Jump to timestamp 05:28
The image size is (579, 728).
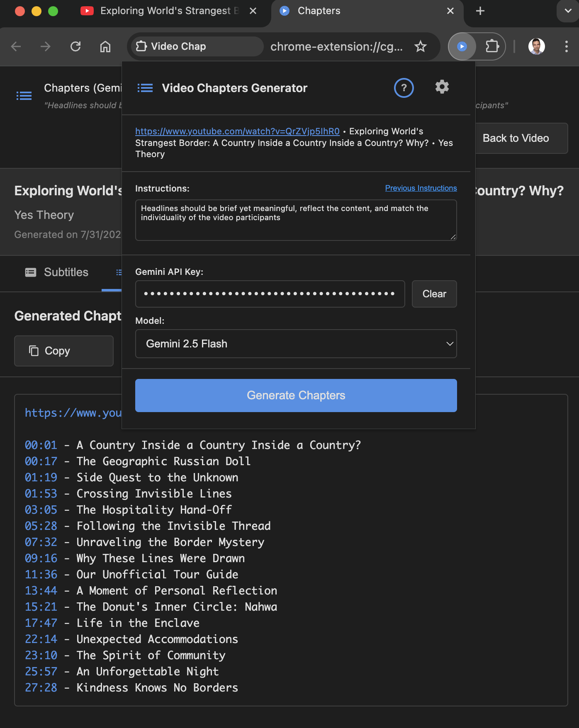coord(41,526)
